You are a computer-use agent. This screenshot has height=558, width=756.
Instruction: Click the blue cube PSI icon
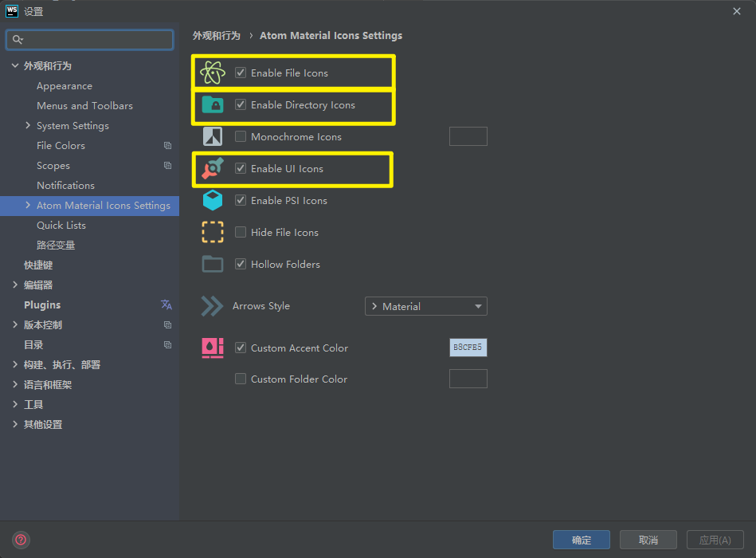[x=213, y=200]
